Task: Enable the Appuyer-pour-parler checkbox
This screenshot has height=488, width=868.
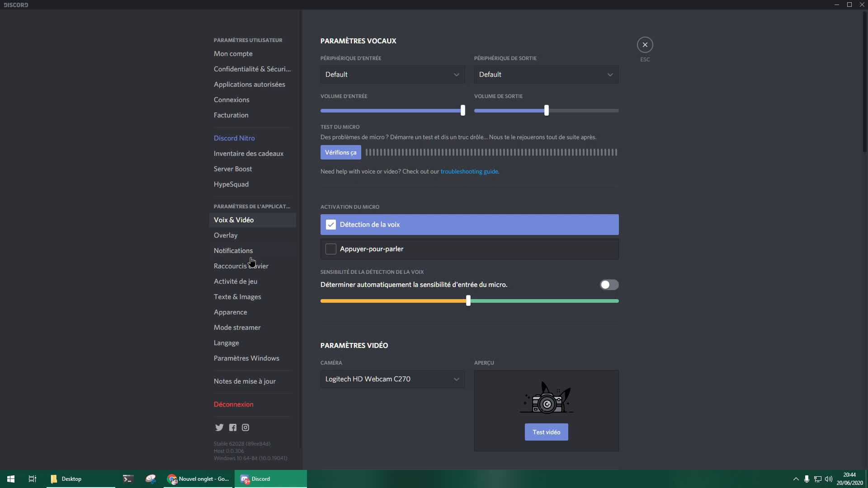Action: pyautogui.click(x=331, y=249)
